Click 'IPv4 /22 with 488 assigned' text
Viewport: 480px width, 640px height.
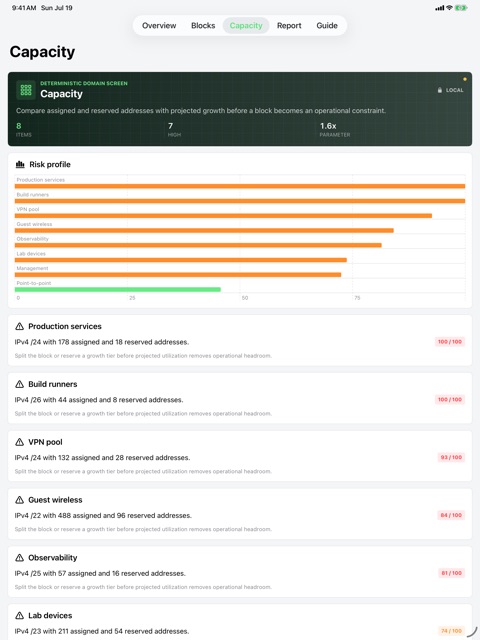(103, 516)
